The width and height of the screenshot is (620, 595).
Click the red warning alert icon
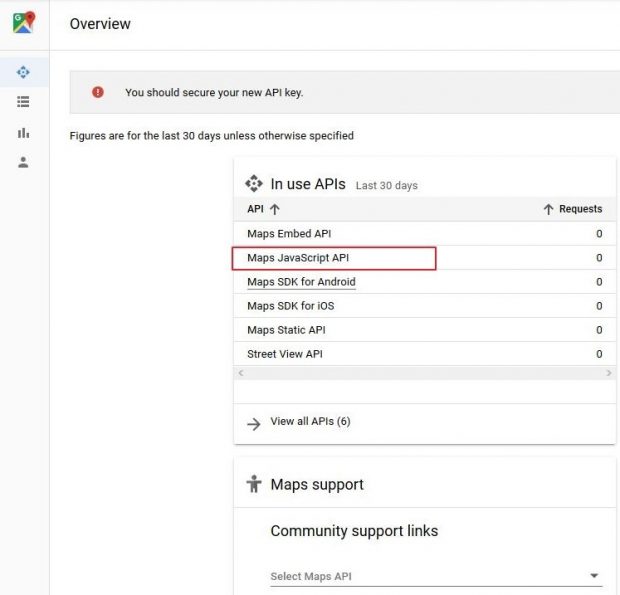(x=98, y=92)
